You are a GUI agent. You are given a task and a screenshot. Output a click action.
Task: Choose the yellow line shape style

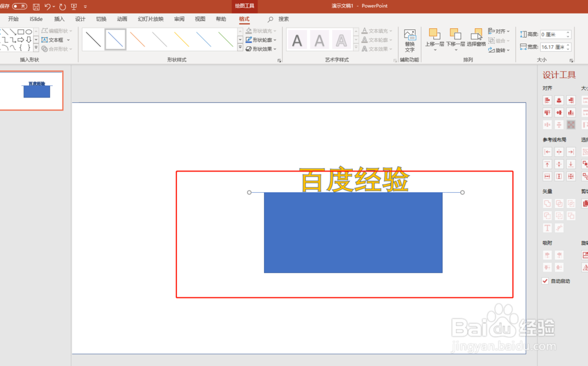182,40
